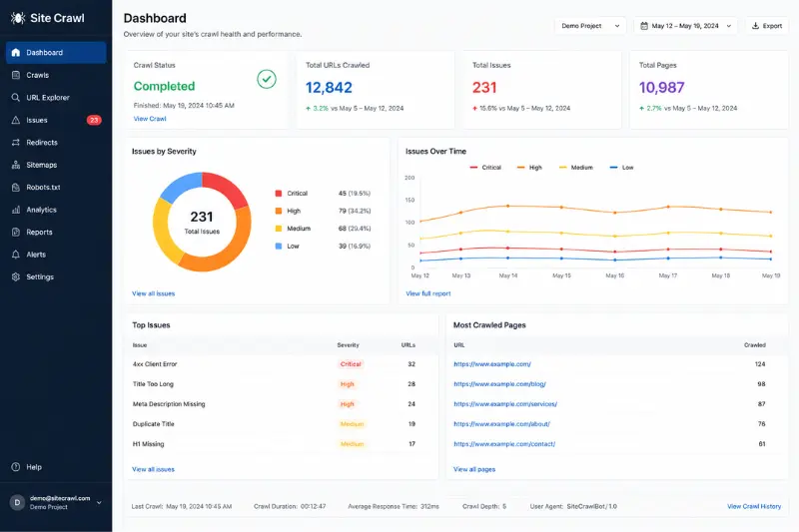Click the Site Crawl spider logo
799x532 pixels.
tap(17, 18)
